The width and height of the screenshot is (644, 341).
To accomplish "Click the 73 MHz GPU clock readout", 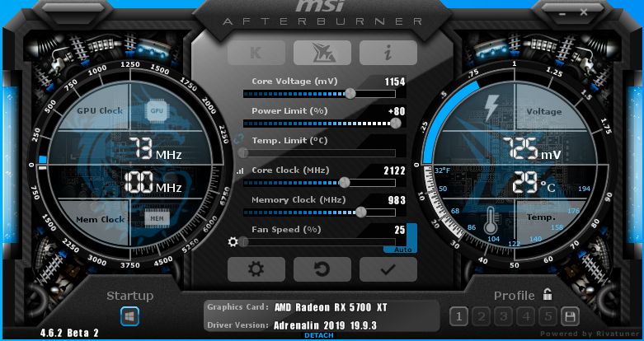I will point(156,149).
